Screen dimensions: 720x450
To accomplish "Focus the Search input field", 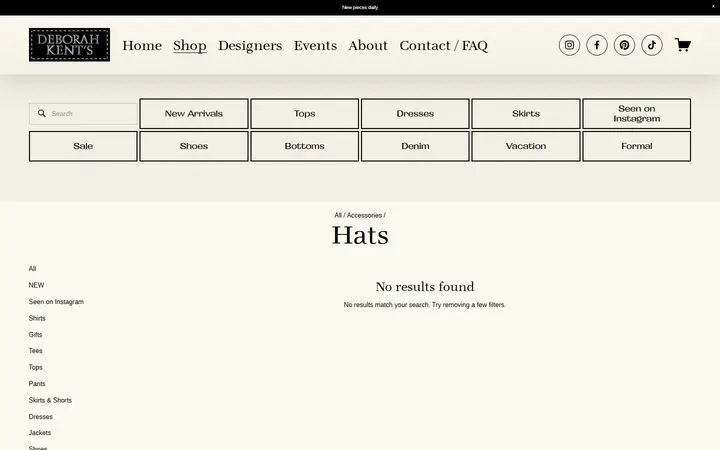I will point(84,113).
